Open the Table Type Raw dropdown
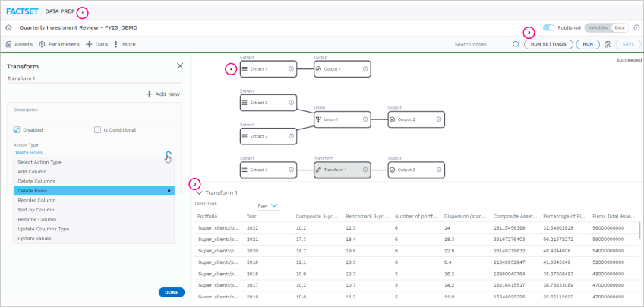Image resolution: width=644 pixels, height=308 pixels. coord(268,205)
